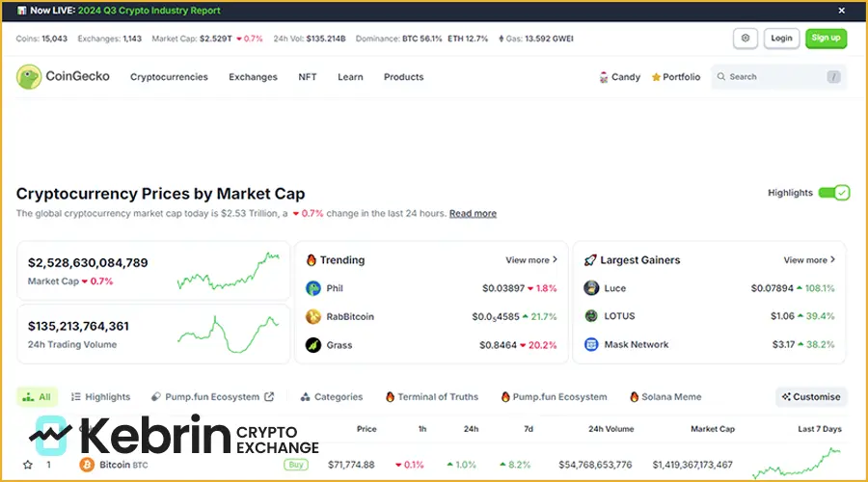Image resolution: width=868 pixels, height=482 pixels.
Task: Select the Highlights tab
Action: point(100,397)
